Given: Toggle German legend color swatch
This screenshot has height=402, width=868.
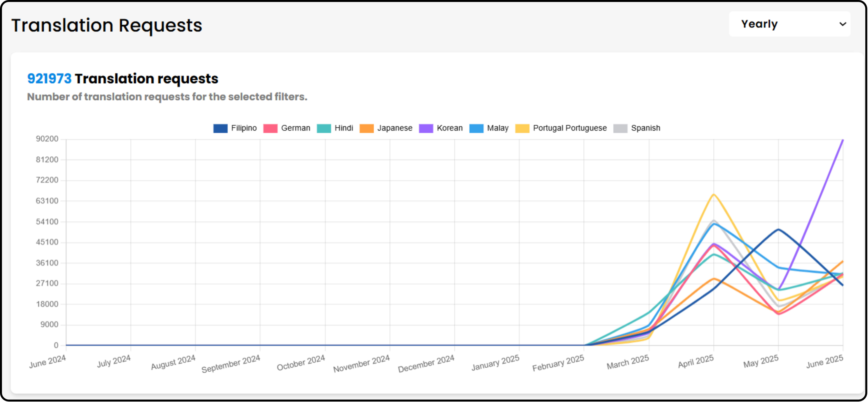Looking at the screenshot, I should pyautogui.click(x=270, y=129).
